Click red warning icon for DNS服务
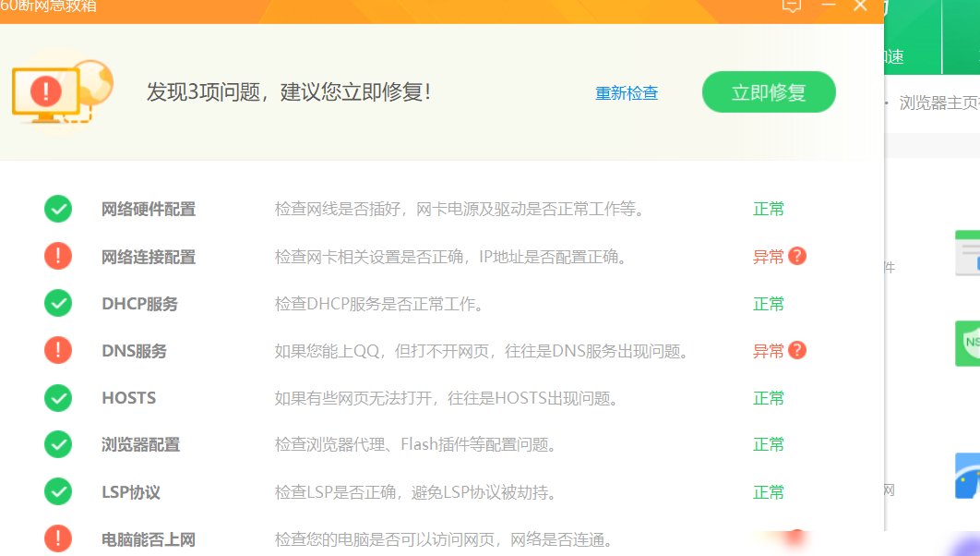The height and width of the screenshot is (556, 980). coord(58,350)
